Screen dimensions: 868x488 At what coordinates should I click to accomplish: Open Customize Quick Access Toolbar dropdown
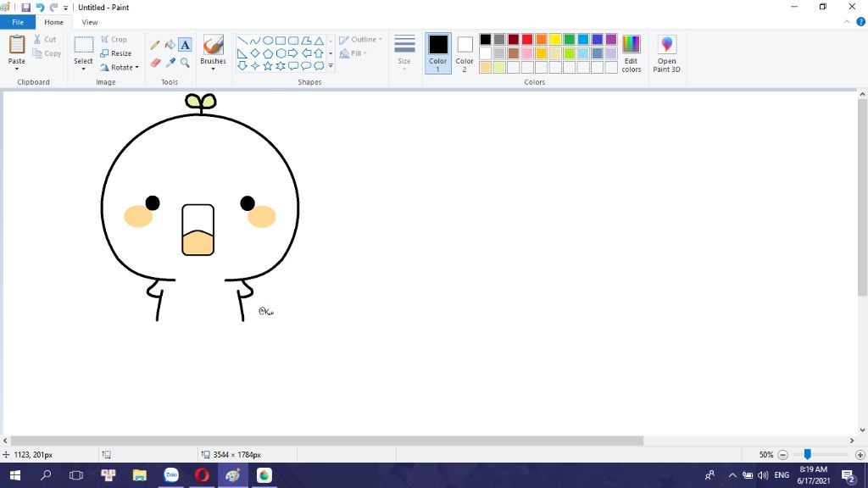[x=65, y=8]
